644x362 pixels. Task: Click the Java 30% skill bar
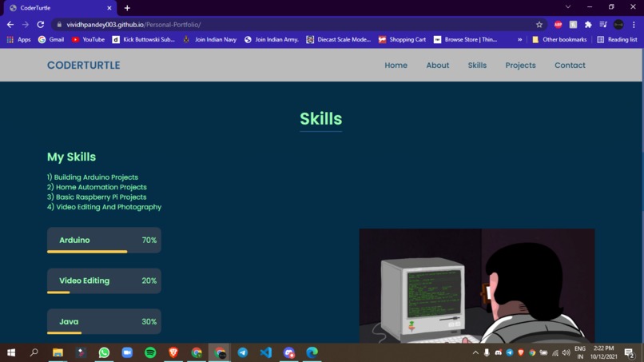coord(104,322)
